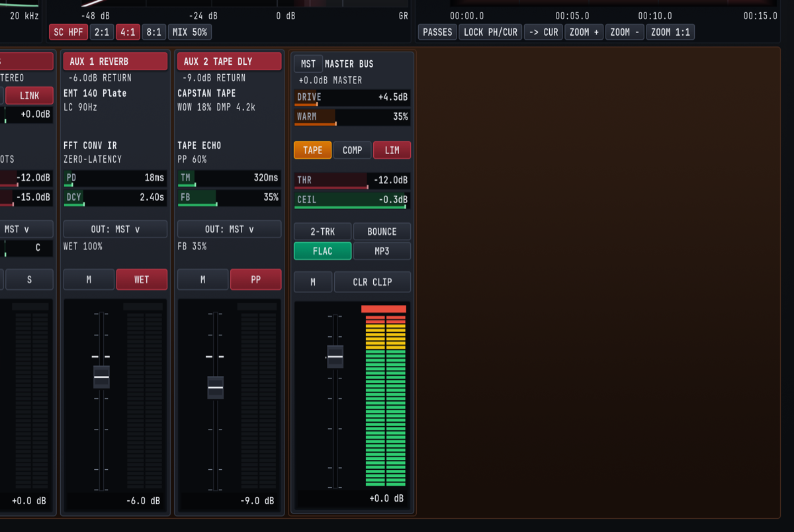Select MP3 export format
Image resolution: width=794 pixels, height=532 pixels.
pyautogui.click(x=382, y=251)
